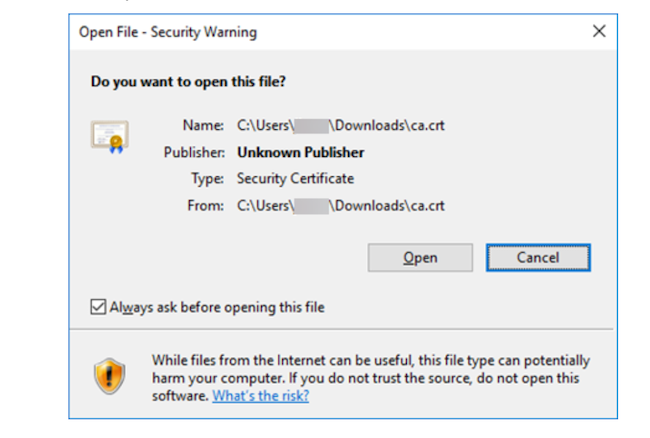Click the file path in the From row
The image size is (650, 438).
(x=340, y=206)
